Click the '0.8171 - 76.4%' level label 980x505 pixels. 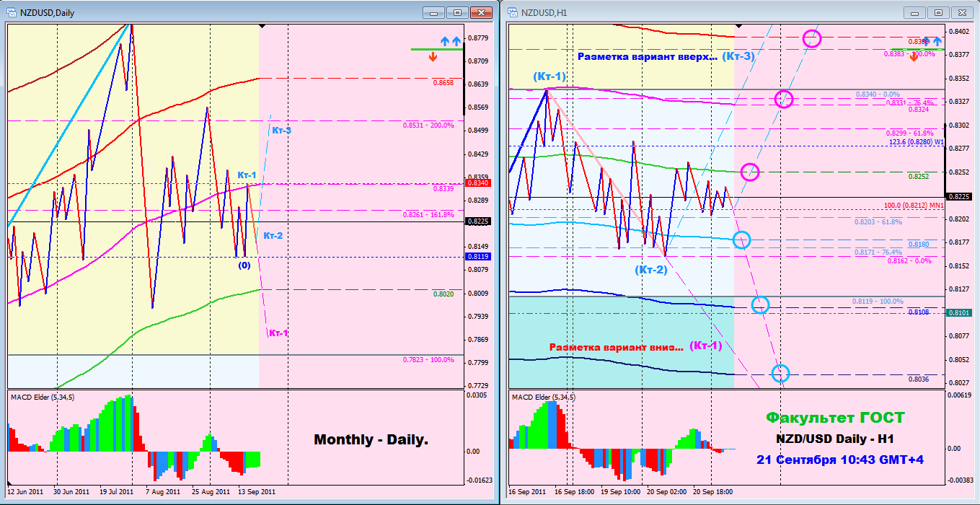(x=878, y=252)
